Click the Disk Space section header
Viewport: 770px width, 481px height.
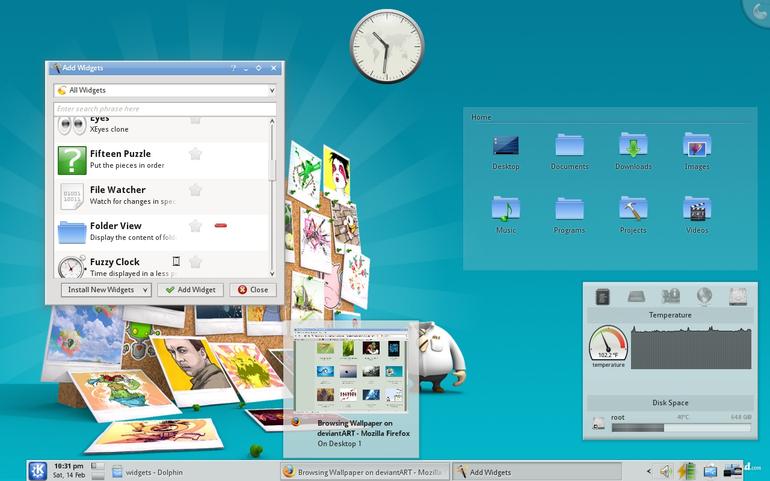click(670, 402)
